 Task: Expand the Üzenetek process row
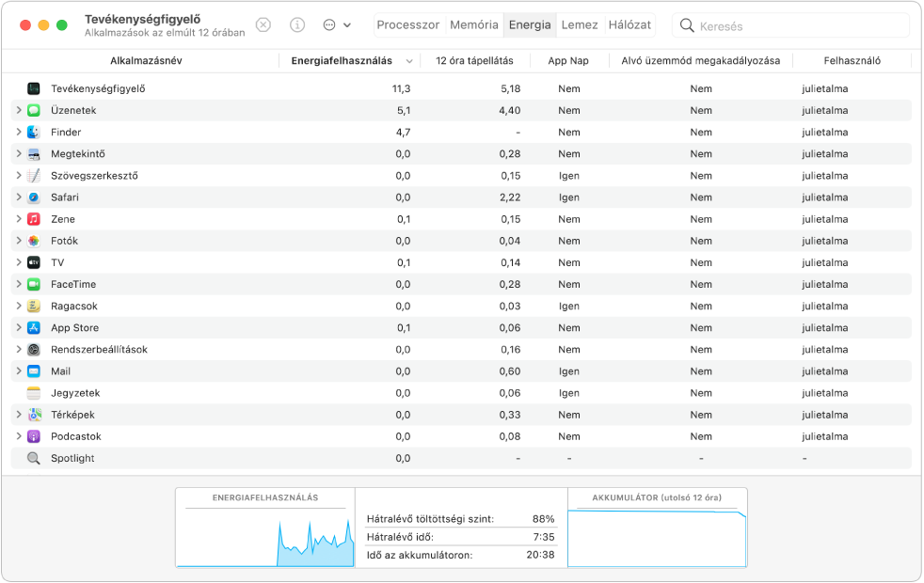(x=19, y=111)
